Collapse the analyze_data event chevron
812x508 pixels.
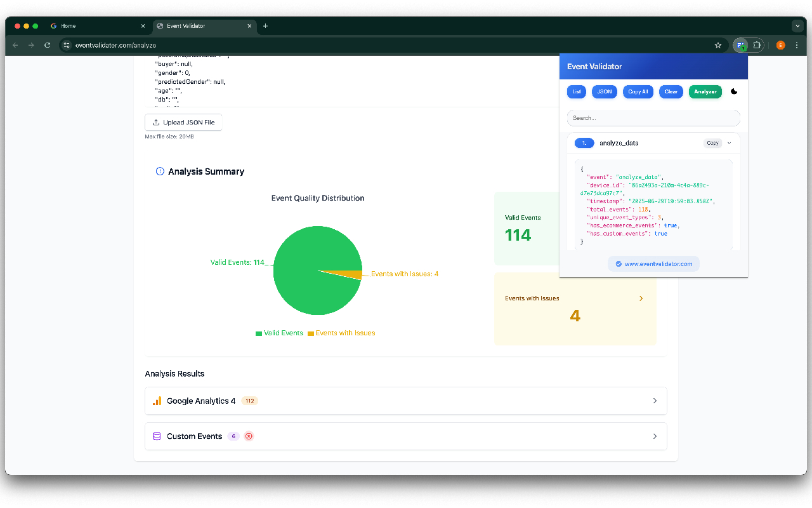[x=729, y=143]
